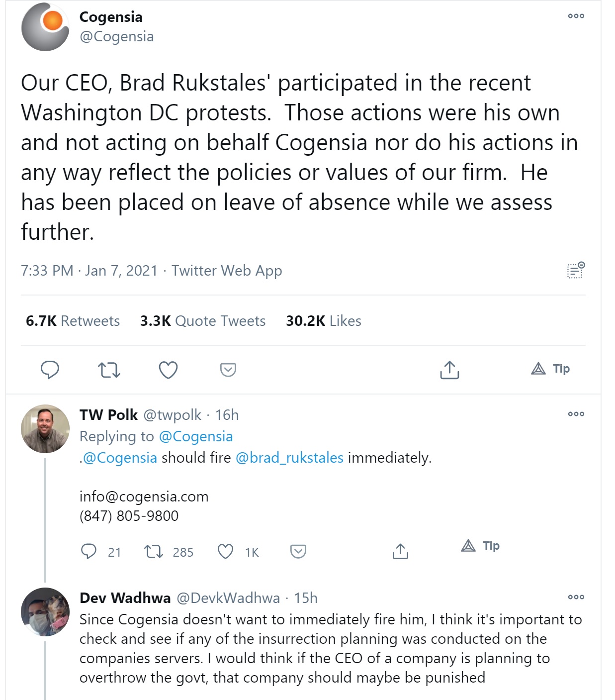The image size is (615, 700).
Task: Open more options for Cogensia tweet
Action: click(576, 16)
